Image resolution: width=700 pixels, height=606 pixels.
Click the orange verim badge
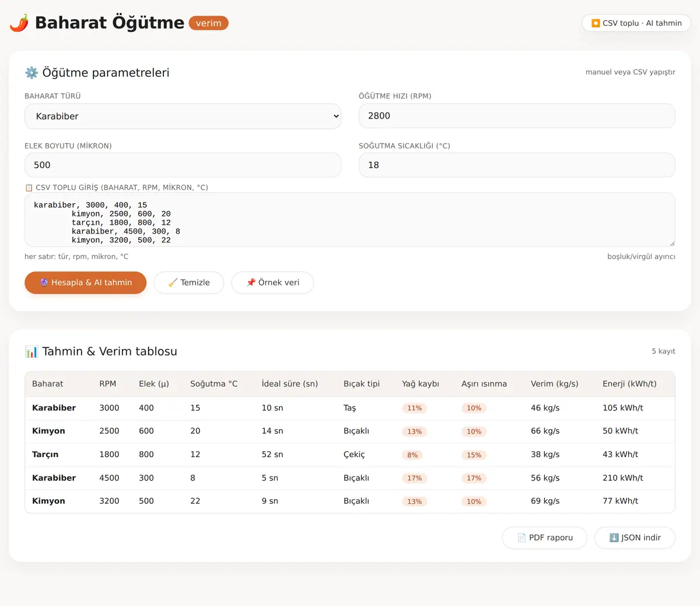(208, 23)
